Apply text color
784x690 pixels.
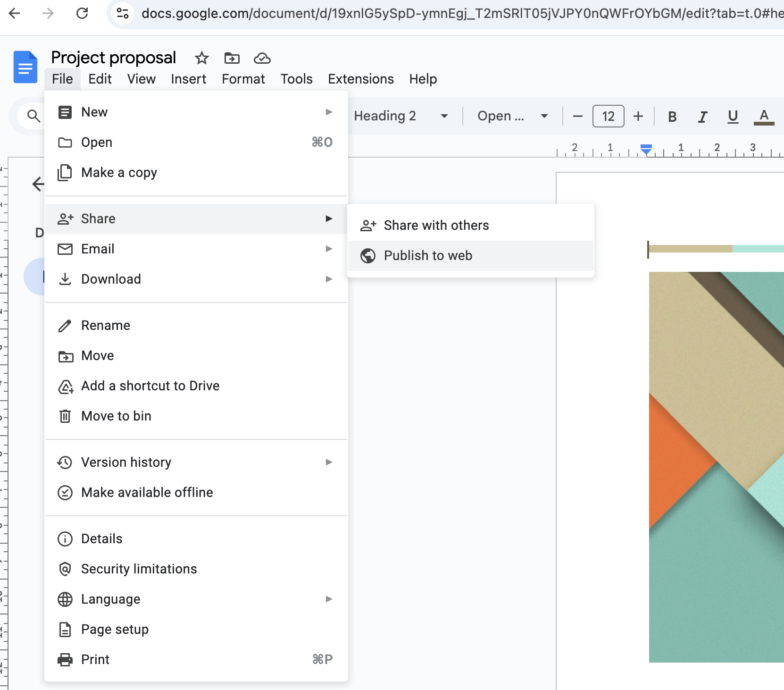pyautogui.click(x=763, y=117)
